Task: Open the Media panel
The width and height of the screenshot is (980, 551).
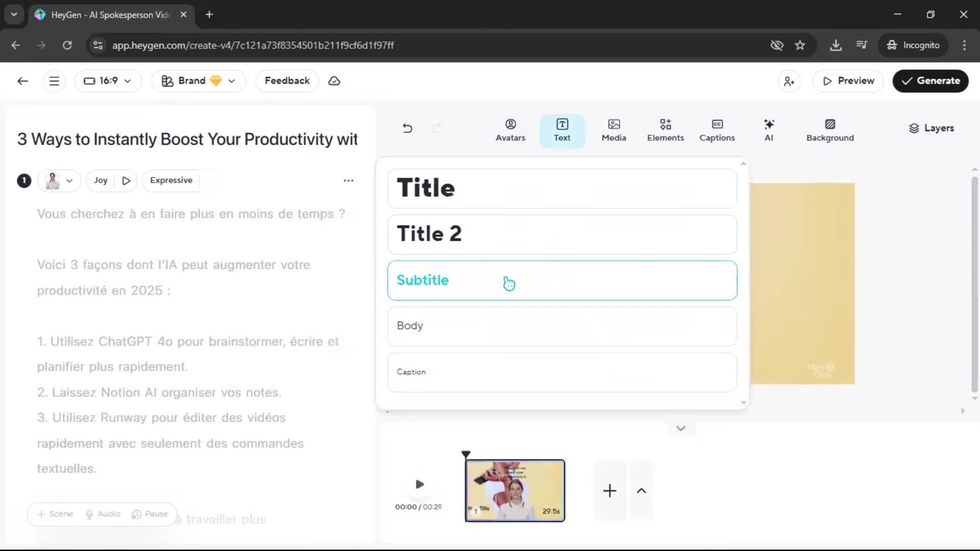Action: tap(614, 131)
